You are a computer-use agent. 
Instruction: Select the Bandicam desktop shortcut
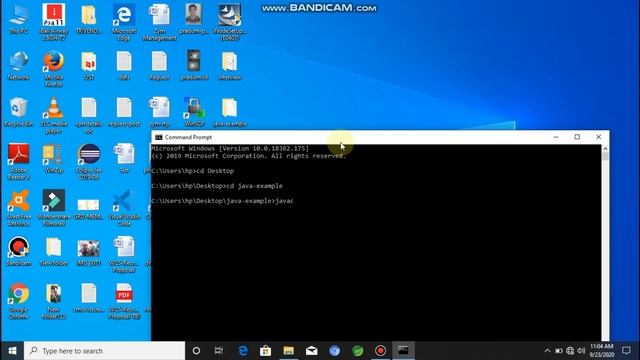pyautogui.click(x=18, y=251)
